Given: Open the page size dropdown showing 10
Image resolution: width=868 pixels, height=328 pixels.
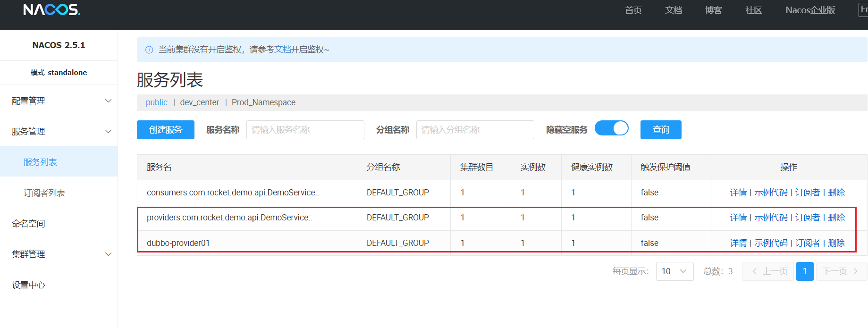Looking at the screenshot, I should (674, 271).
